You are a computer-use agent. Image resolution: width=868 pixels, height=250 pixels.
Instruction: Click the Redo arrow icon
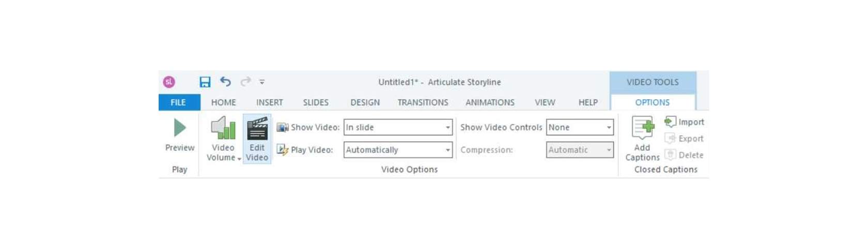[x=246, y=81]
